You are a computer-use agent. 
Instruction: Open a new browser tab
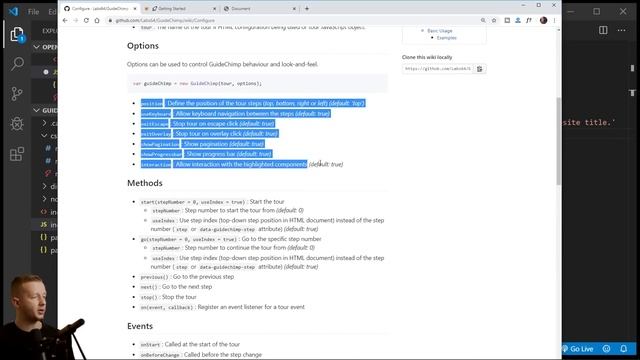307,9
